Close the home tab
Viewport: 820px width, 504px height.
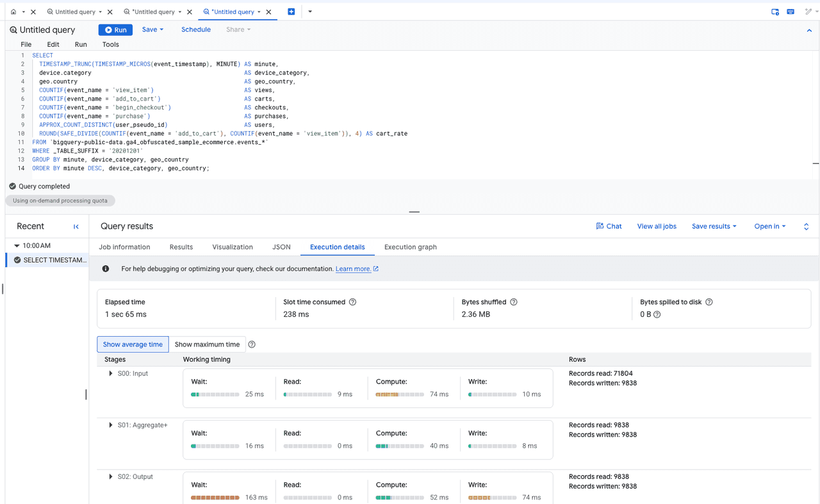pyautogui.click(x=33, y=12)
